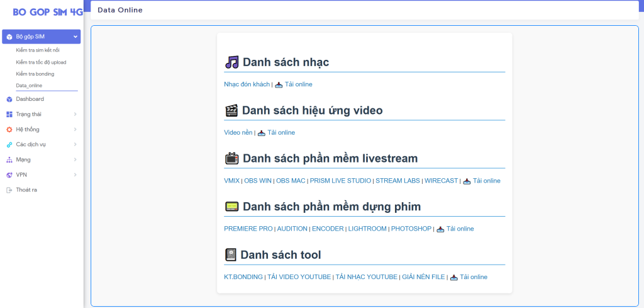This screenshot has height=308, width=644.
Task: Open the WIRECAST link
Action: click(x=441, y=181)
